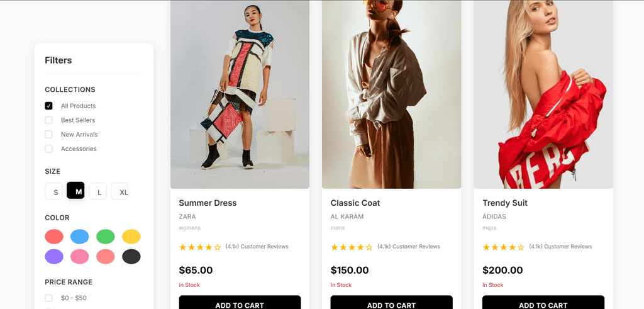644x309 pixels.
Task: Add Summer Dress to cart
Action: pyautogui.click(x=240, y=304)
